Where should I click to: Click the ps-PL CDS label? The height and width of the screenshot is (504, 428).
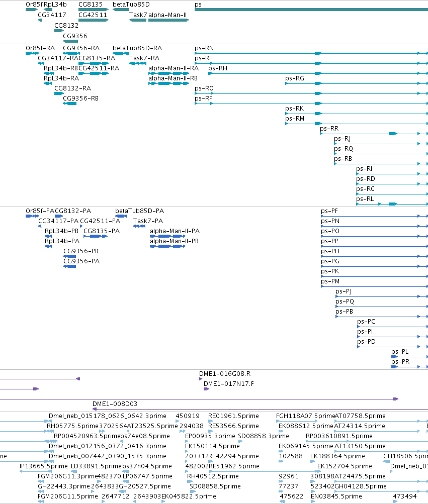point(400,352)
